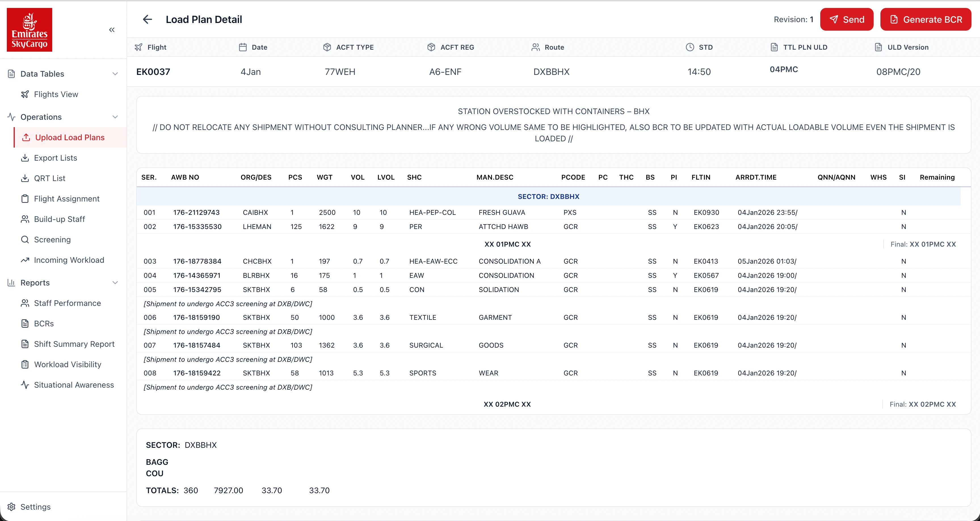Click the Screening magnifier icon
The height and width of the screenshot is (521, 980).
click(x=25, y=240)
